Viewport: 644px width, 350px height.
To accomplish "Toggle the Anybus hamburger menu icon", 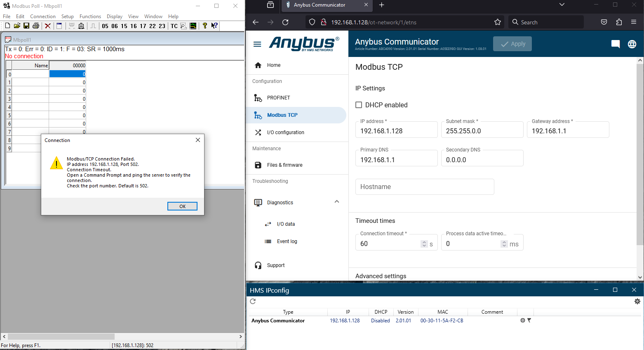I will pyautogui.click(x=257, y=44).
